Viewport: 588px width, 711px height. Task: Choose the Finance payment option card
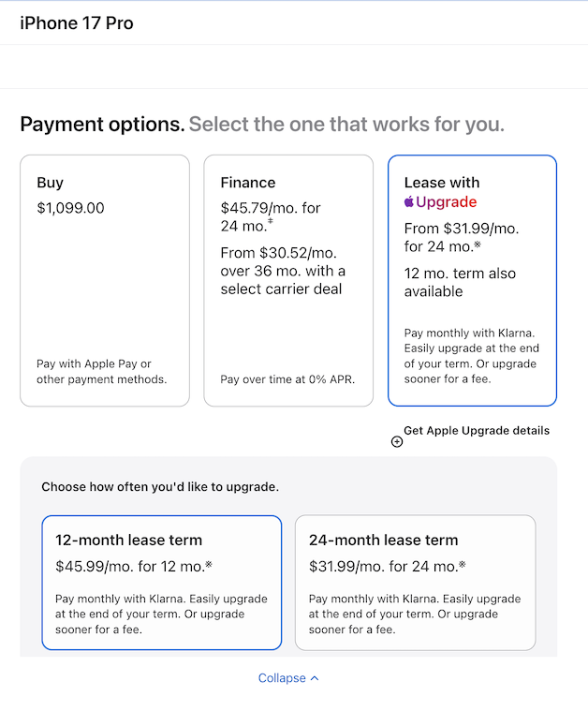[x=288, y=281]
